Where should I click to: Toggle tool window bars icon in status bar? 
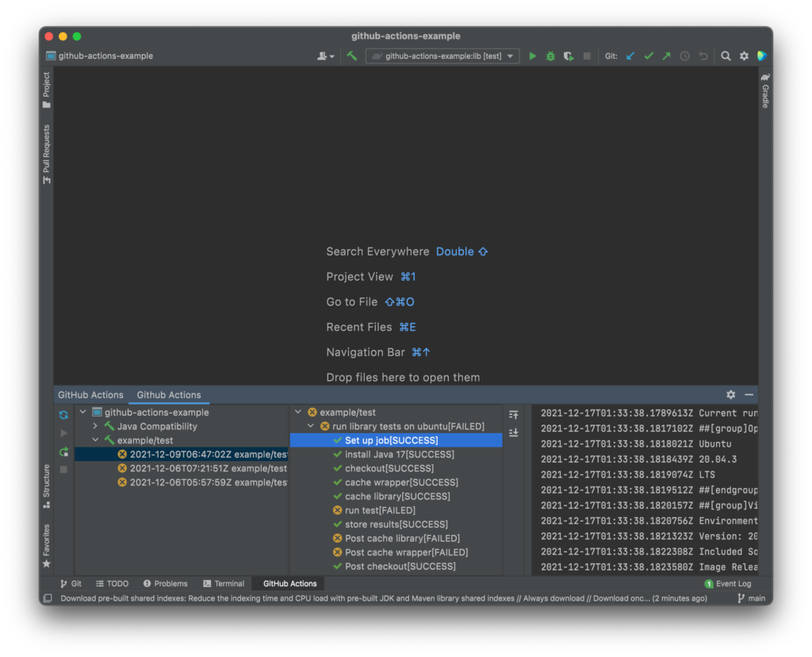(x=47, y=598)
